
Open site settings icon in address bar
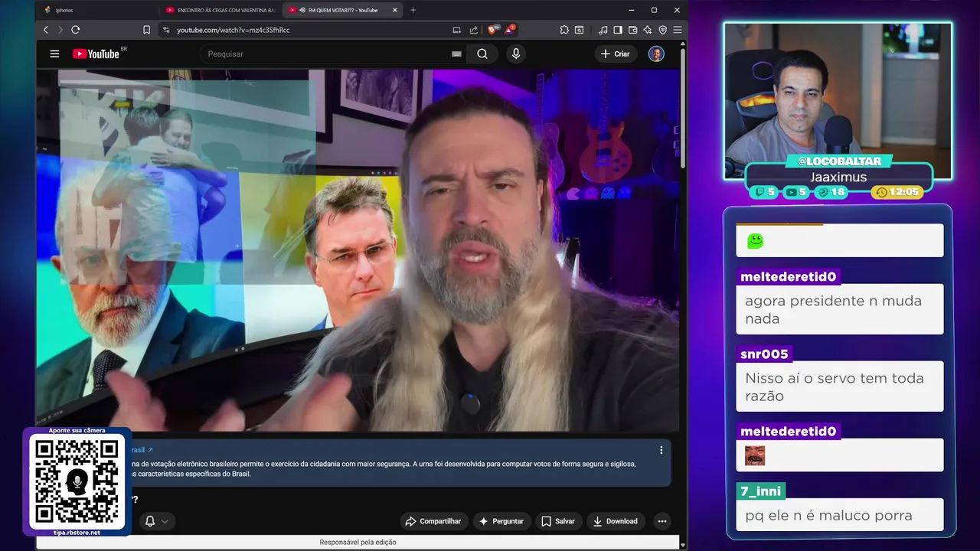165,30
